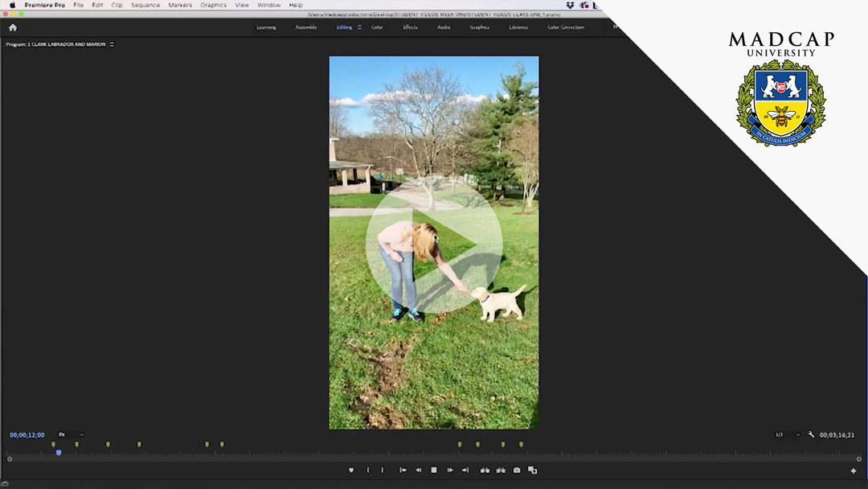This screenshot has width=868, height=489.
Task: Switch to the Audio workspace tab
Action: coord(444,27)
